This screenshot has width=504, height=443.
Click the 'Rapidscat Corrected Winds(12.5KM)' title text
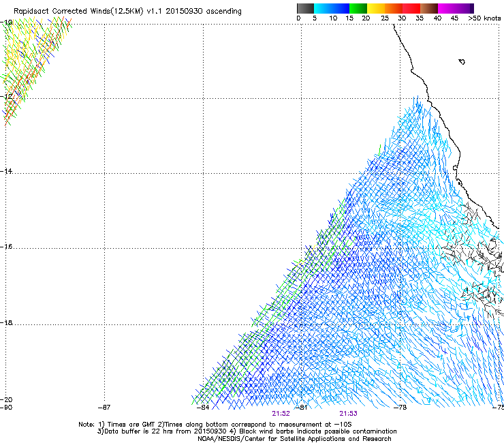click(x=78, y=12)
